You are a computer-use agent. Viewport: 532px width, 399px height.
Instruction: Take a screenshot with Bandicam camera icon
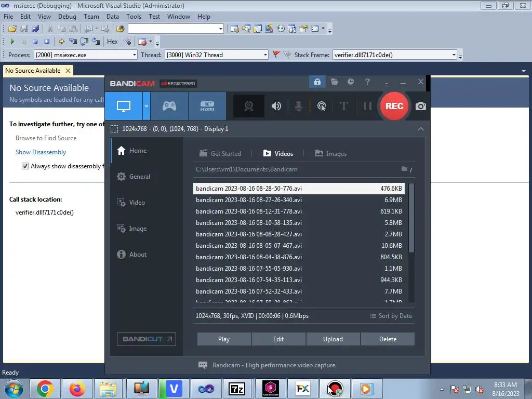[x=421, y=106]
